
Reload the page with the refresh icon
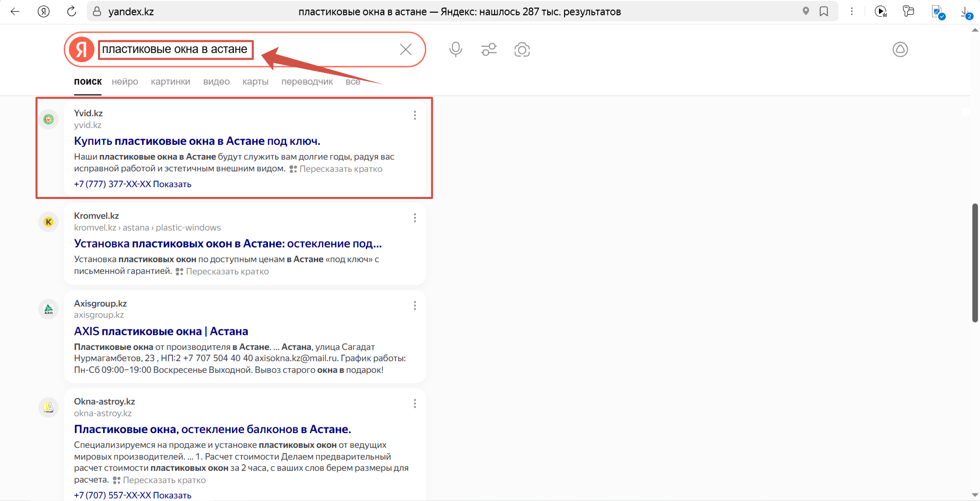pos(71,11)
